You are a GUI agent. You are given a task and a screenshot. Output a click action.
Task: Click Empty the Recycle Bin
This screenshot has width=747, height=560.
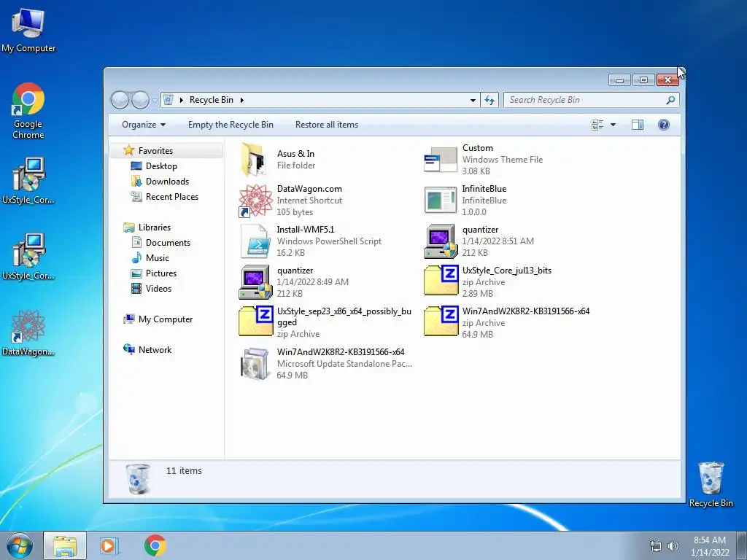[x=231, y=125]
